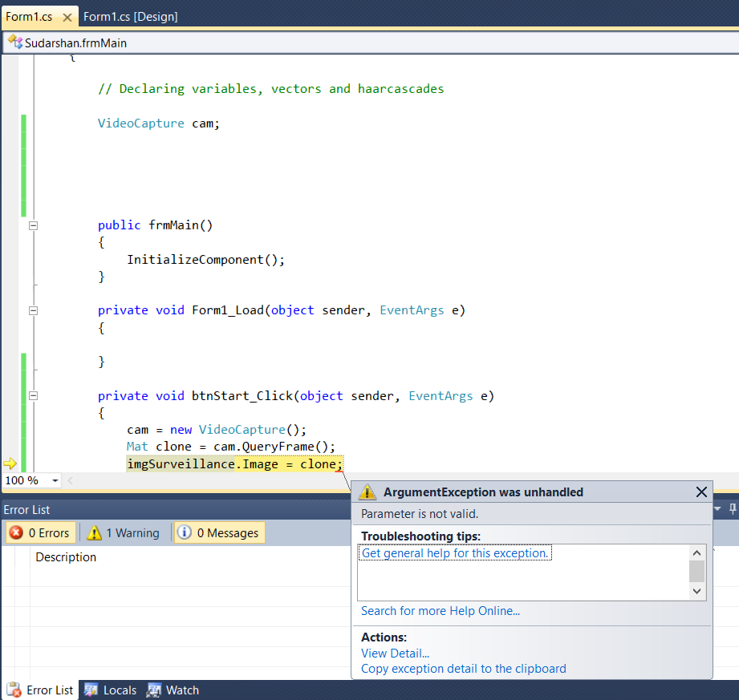Open general help for this exception
739x700 pixels.
[x=454, y=552]
